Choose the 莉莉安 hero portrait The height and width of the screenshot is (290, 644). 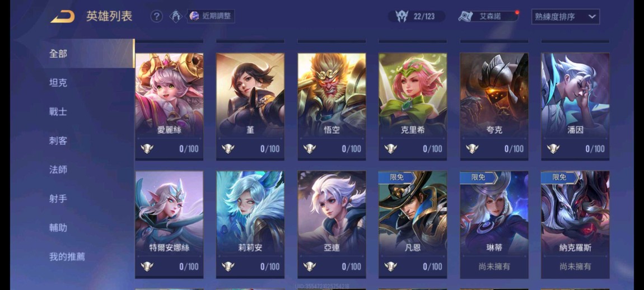(x=250, y=224)
